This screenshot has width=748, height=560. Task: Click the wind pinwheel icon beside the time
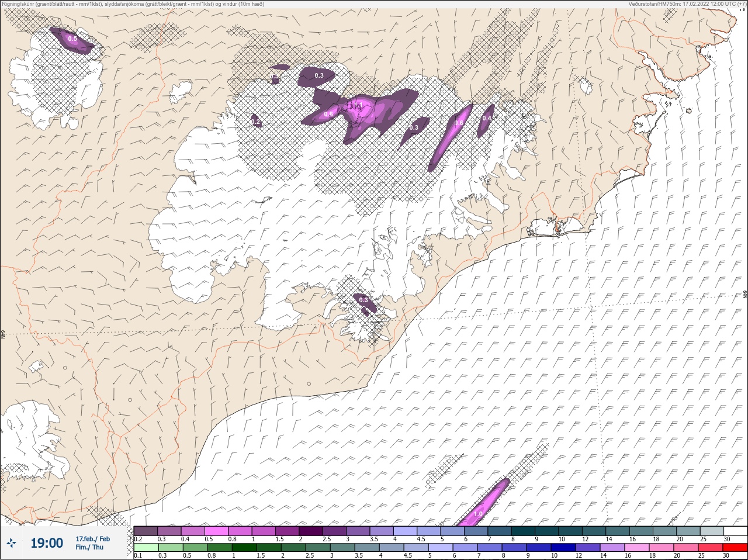click(11, 543)
